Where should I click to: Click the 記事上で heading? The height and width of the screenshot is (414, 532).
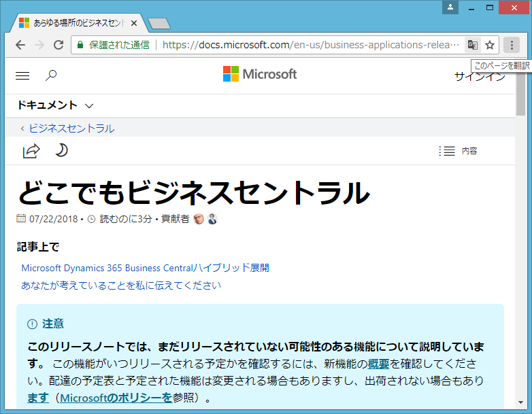pyautogui.click(x=38, y=247)
